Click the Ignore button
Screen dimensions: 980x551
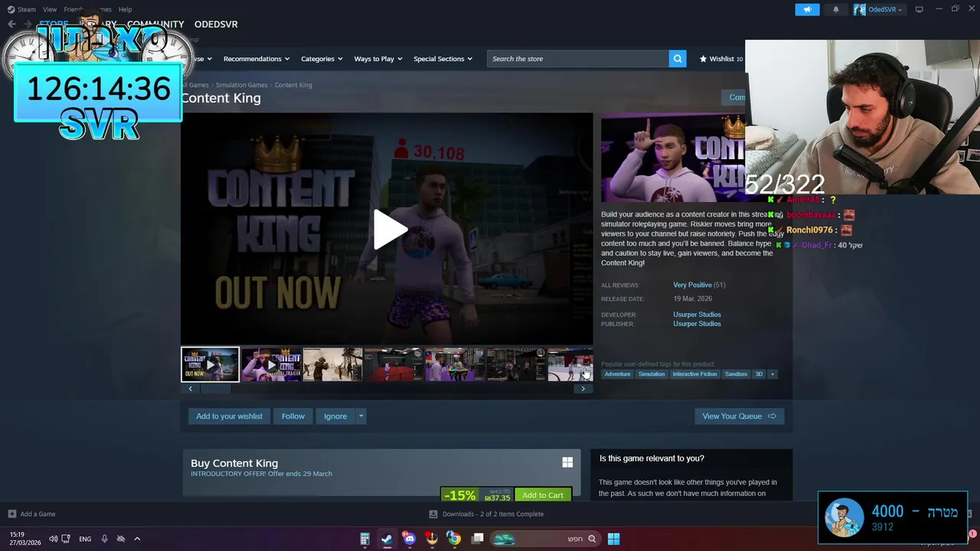click(335, 416)
